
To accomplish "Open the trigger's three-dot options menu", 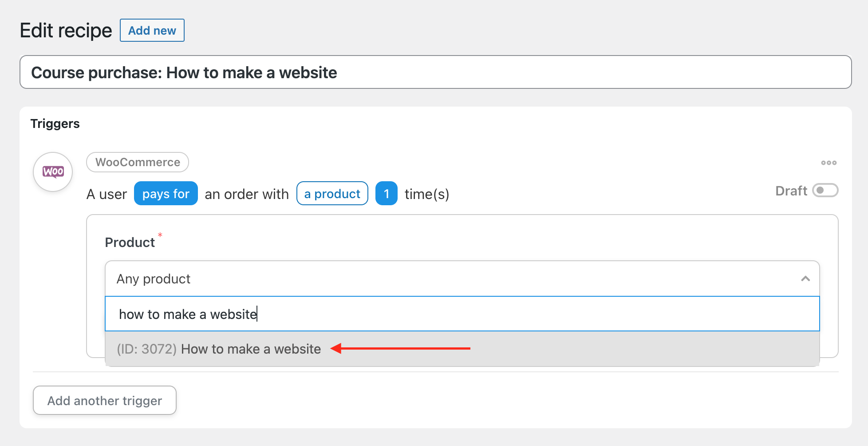I will 829,163.
